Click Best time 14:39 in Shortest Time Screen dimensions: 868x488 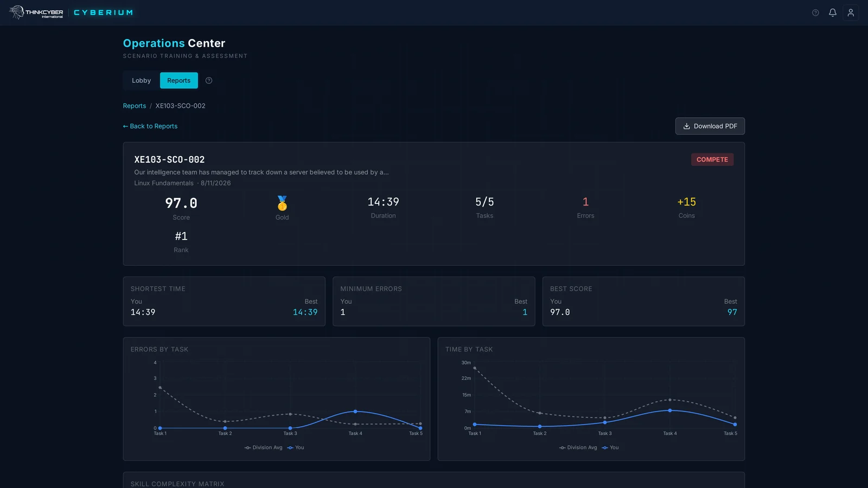(305, 312)
